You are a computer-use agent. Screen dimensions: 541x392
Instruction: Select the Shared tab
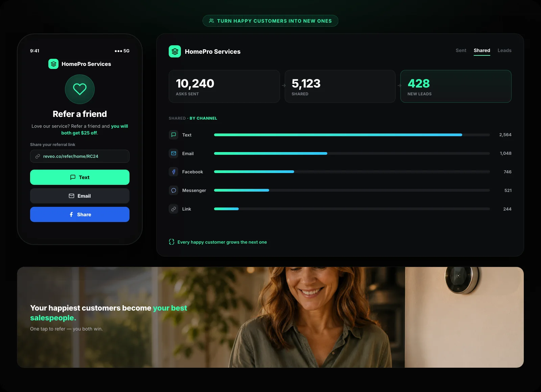tap(482, 50)
